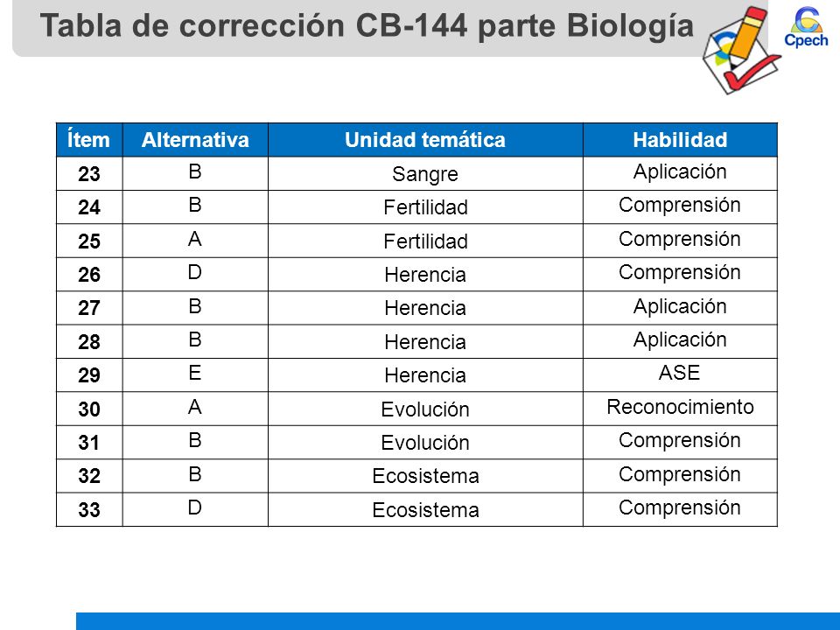Select the Alternativa column header
Image resolution: width=840 pixels, height=630 pixels.
pos(195,140)
